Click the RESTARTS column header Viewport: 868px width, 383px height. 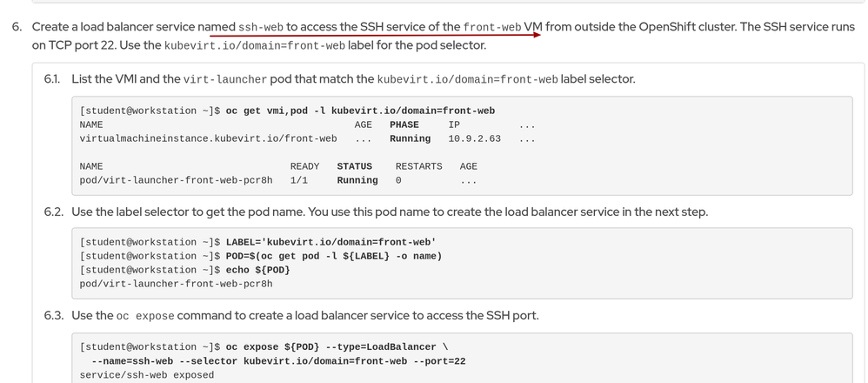(418, 166)
